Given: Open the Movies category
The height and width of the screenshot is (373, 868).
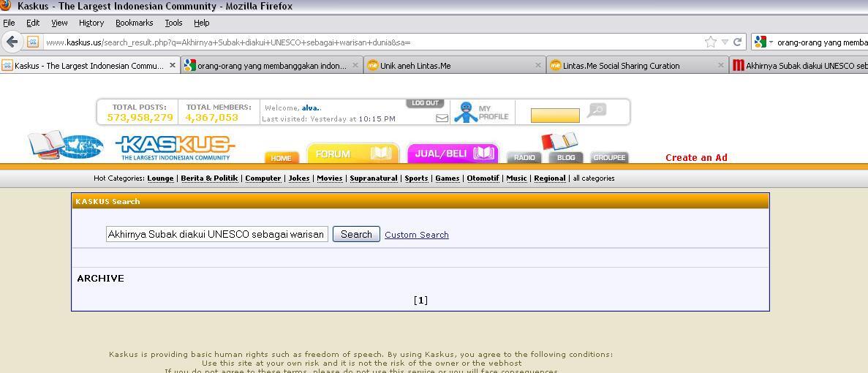Looking at the screenshot, I should (330, 178).
